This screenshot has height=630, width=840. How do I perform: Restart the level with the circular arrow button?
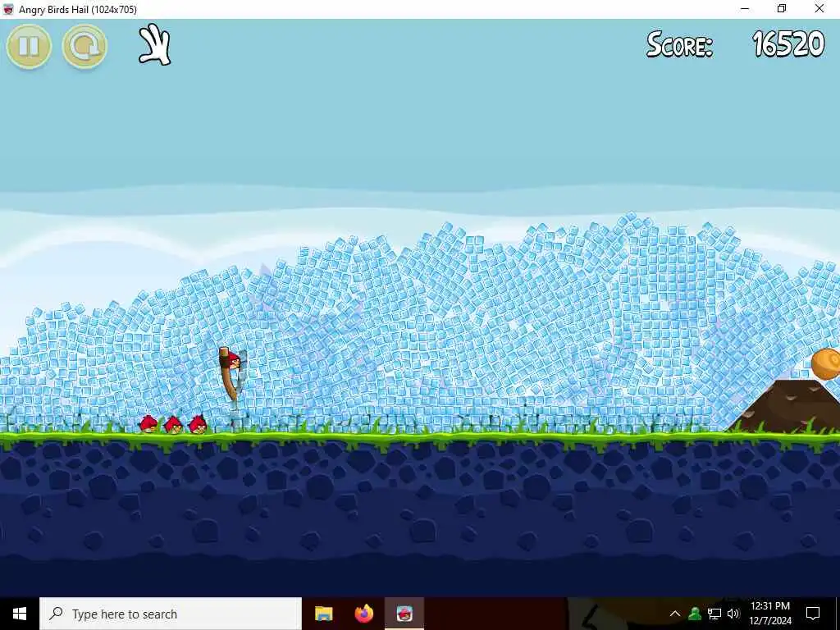[x=84, y=46]
